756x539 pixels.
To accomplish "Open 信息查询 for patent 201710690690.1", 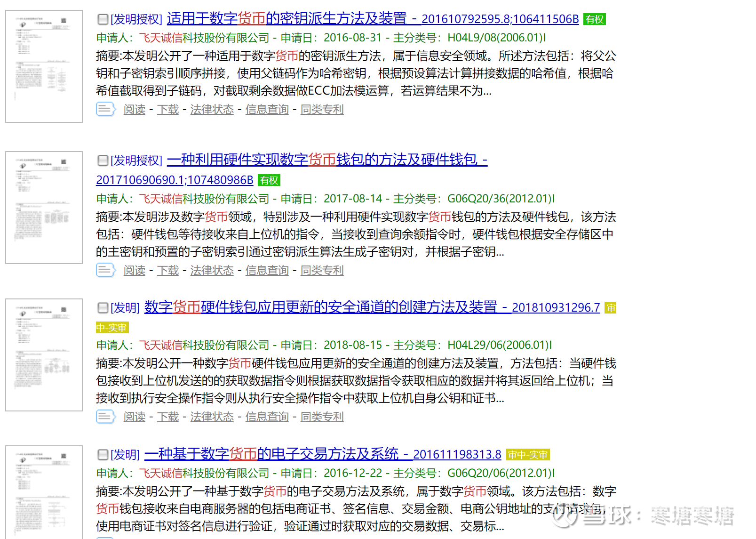I will tap(267, 271).
